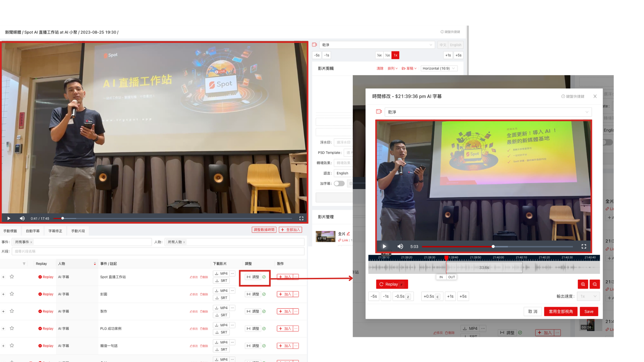Click the 搜尋片段名稱 search field
This screenshot has width=644, height=362.
(158, 251)
